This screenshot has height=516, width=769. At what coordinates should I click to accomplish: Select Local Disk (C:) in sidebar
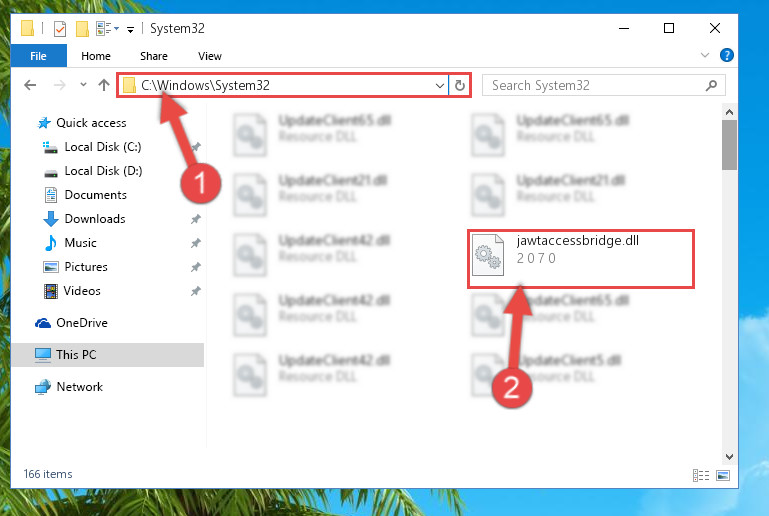[103, 147]
